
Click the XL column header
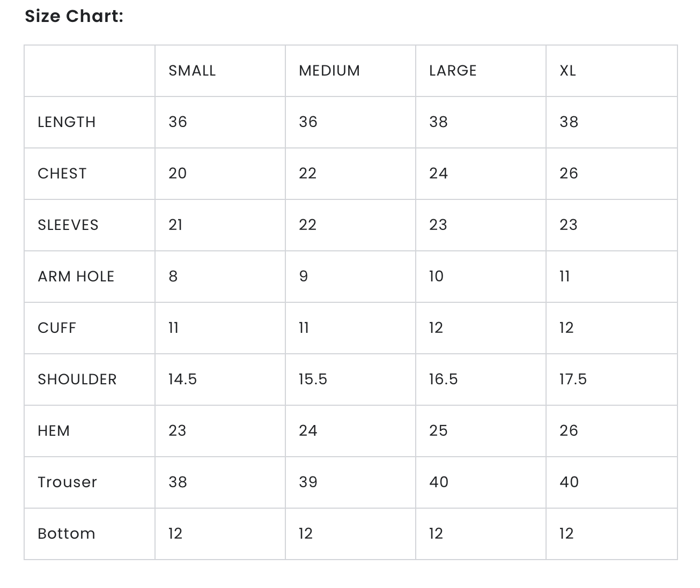(568, 71)
